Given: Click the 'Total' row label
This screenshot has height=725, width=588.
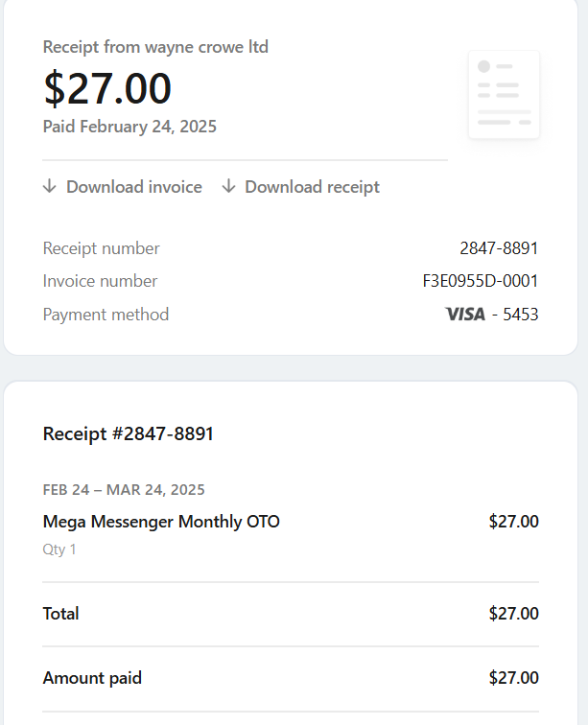Looking at the screenshot, I should pos(61,614).
